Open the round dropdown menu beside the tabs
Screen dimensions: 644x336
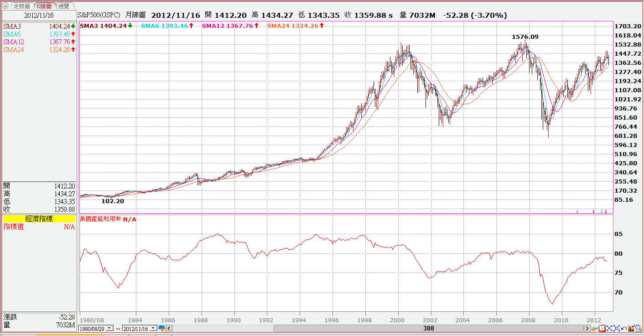tap(5, 6)
